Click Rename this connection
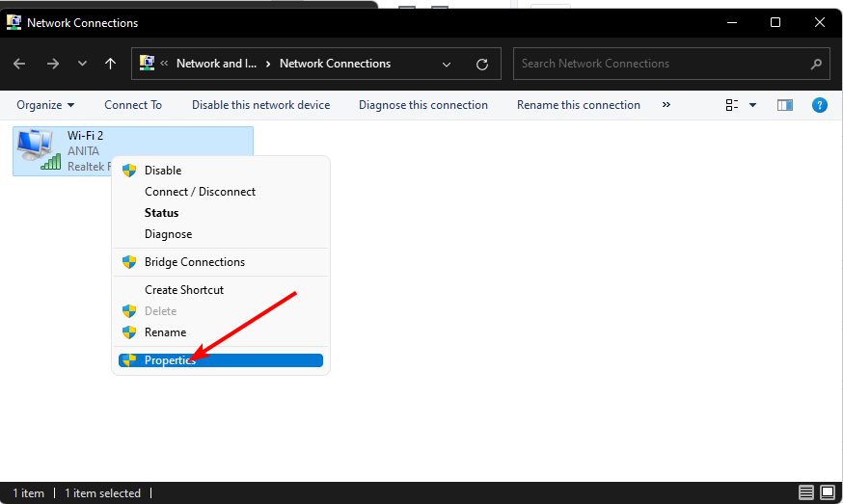Image resolution: width=843 pixels, height=504 pixels. point(578,105)
